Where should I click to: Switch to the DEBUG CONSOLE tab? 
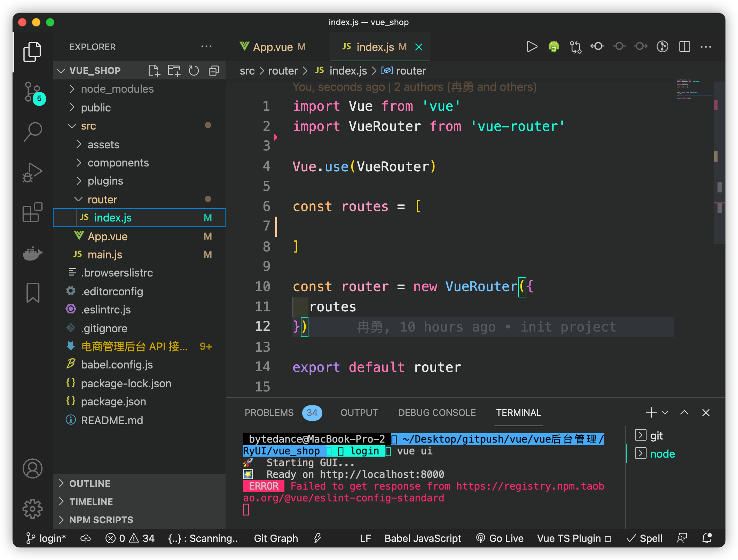pos(437,413)
